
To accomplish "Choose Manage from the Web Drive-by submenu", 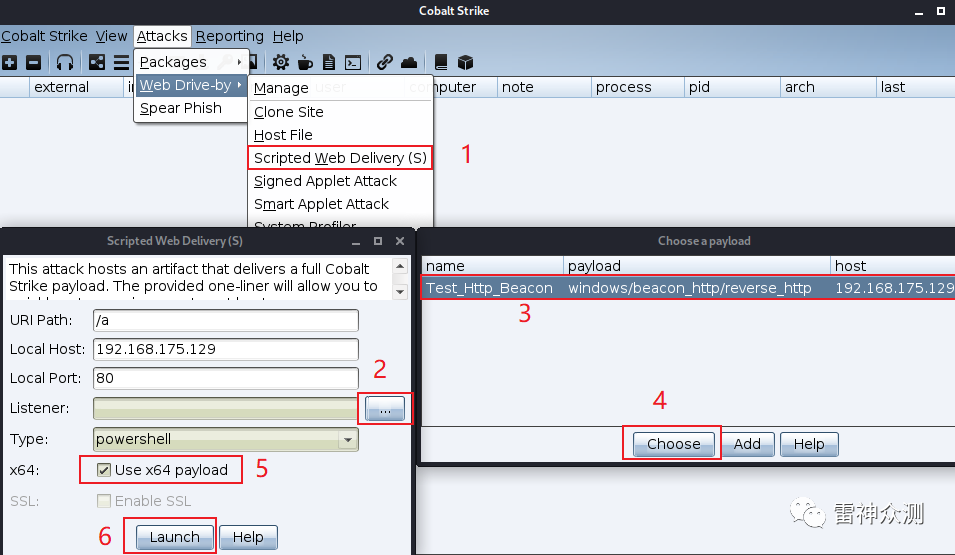I will point(340,88).
